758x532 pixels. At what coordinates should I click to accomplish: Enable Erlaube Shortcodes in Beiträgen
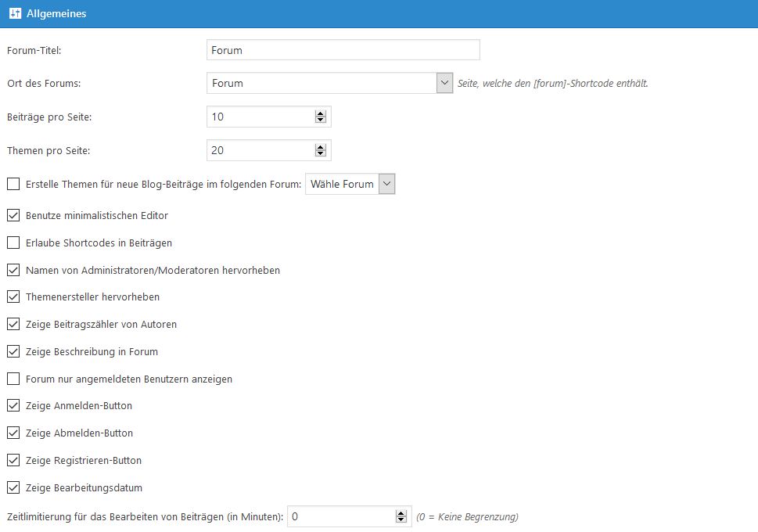[13, 243]
